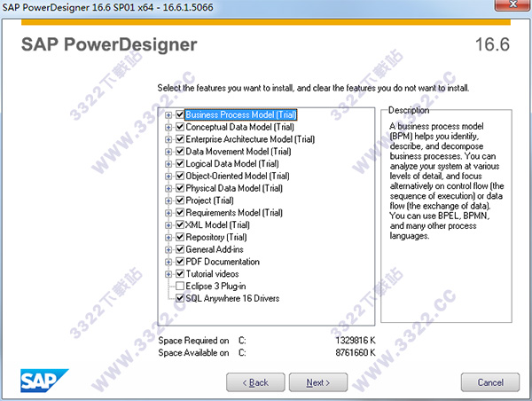Select Logical Data Model (Trial) label
Image resolution: width=532 pixels, height=401 pixels.
tap(232, 163)
